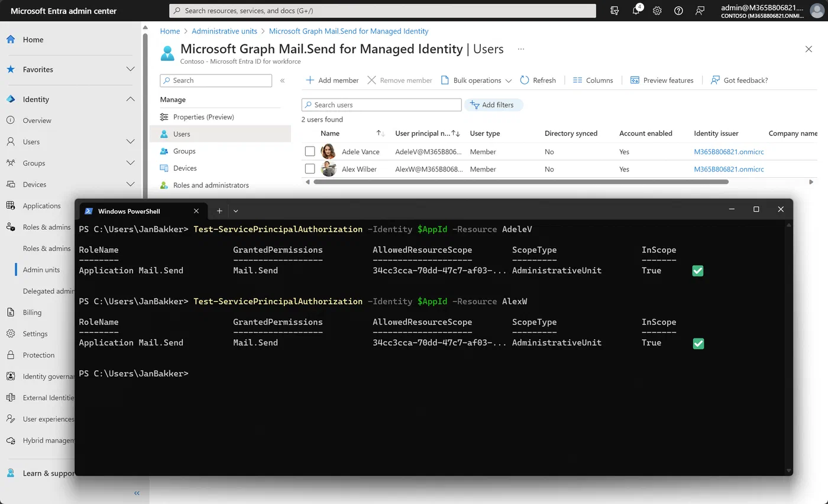Image resolution: width=828 pixels, height=504 pixels.
Task: Click Alex Wilber's profile picture
Action: tap(328, 169)
